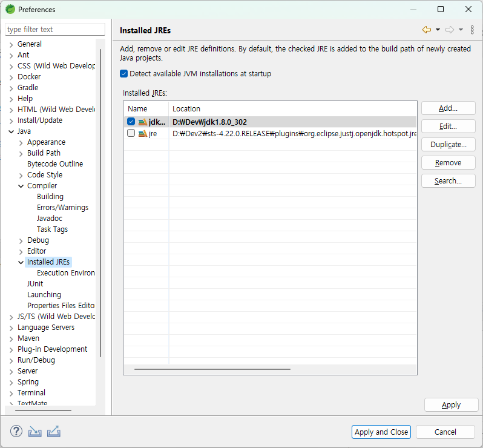
Task: Click the JRE table horizontal scrollbar
Action: 212,369
